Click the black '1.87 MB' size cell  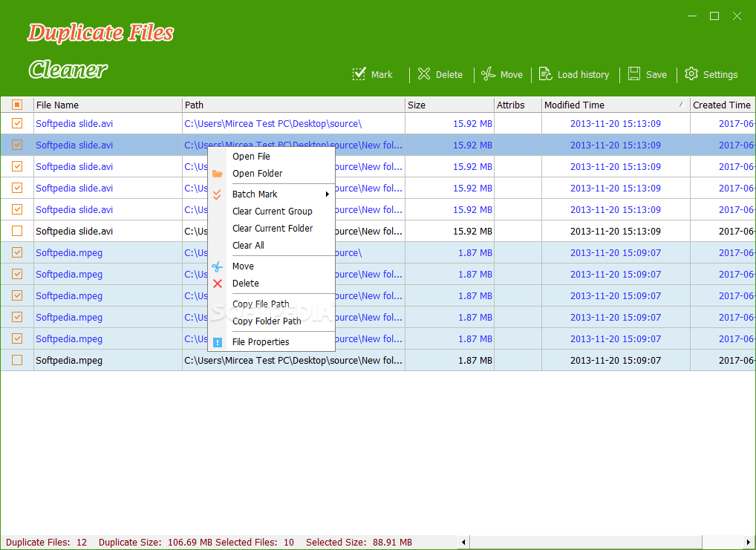coord(475,361)
